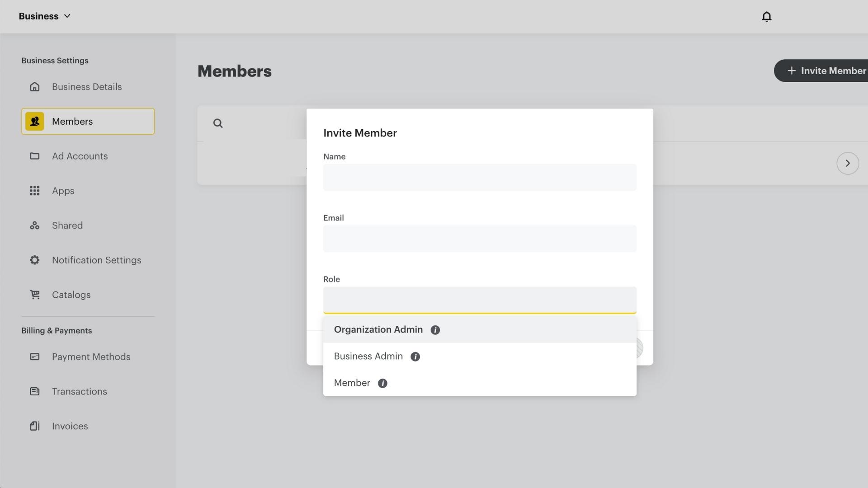868x488 pixels.
Task: Show info for Member role
Action: coord(382,384)
